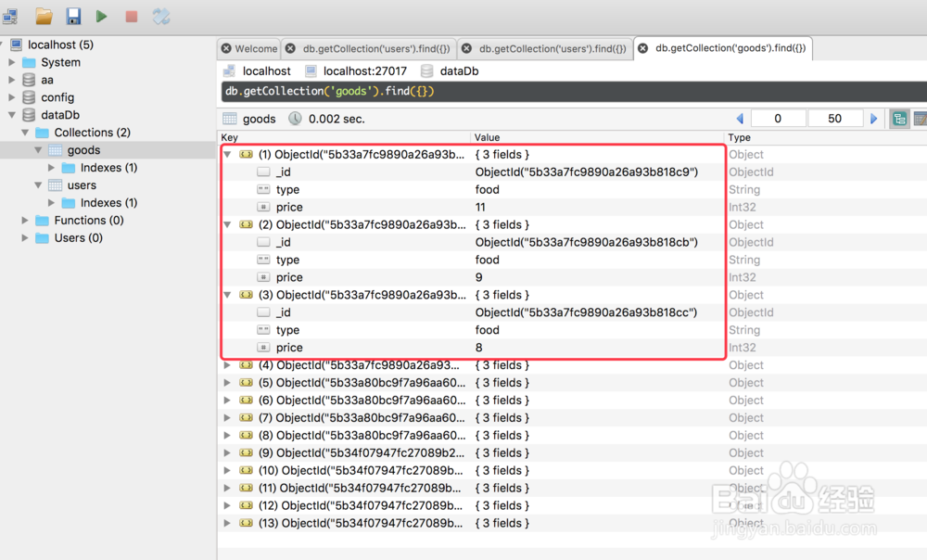
Task: Go to the next results page with the right arrow
Action: [873, 118]
